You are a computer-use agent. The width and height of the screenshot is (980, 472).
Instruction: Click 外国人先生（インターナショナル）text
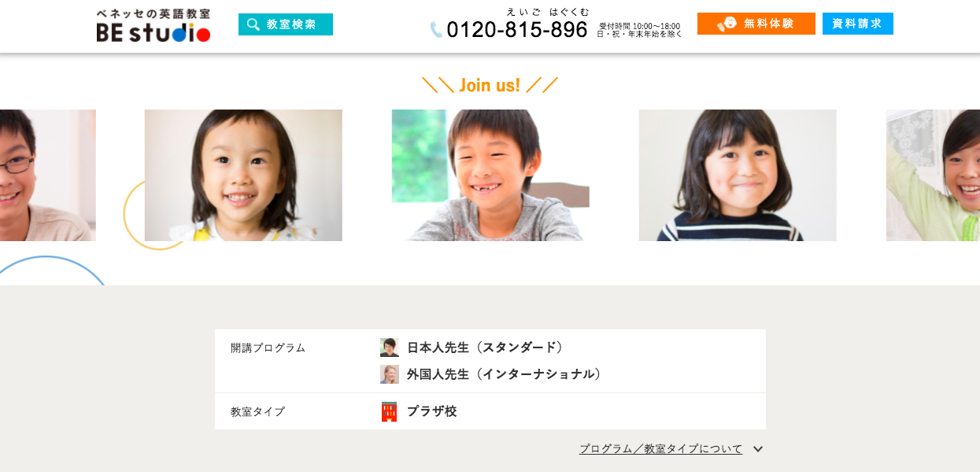click(x=505, y=374)
